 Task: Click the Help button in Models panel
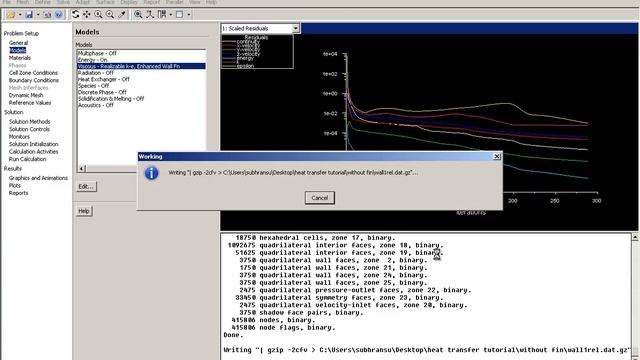(84, 211)
